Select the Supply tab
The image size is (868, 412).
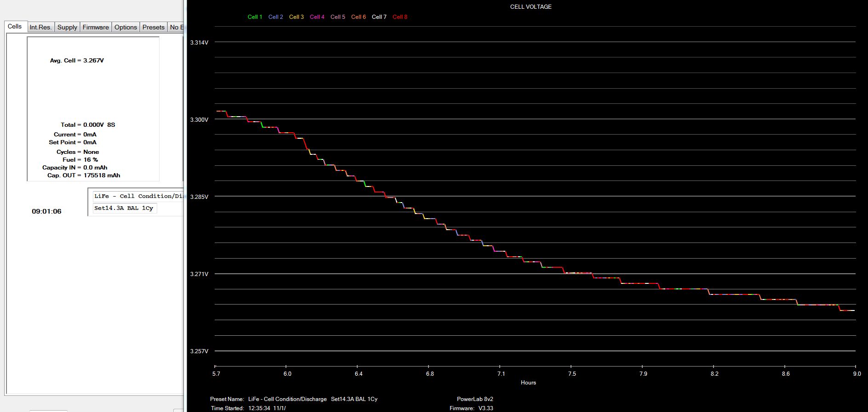(x=67, y=27)
